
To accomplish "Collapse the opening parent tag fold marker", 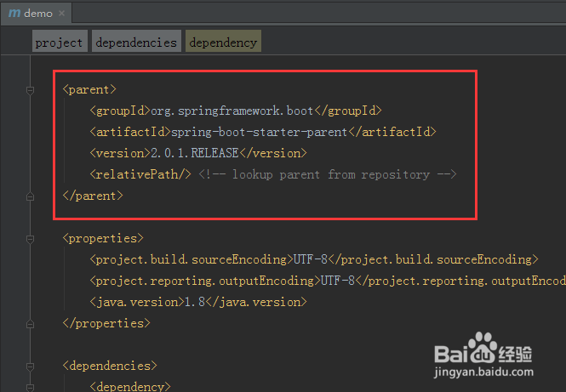I will coord(31,90).
